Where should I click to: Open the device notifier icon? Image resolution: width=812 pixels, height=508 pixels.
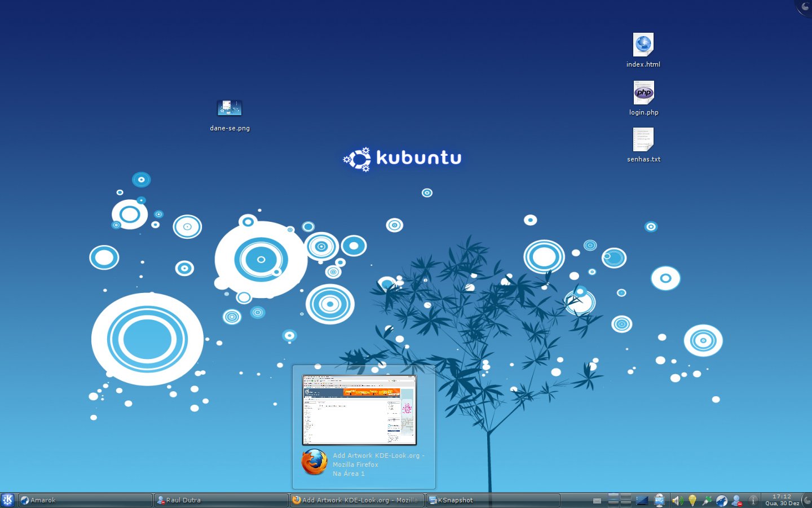click(659, 500)
